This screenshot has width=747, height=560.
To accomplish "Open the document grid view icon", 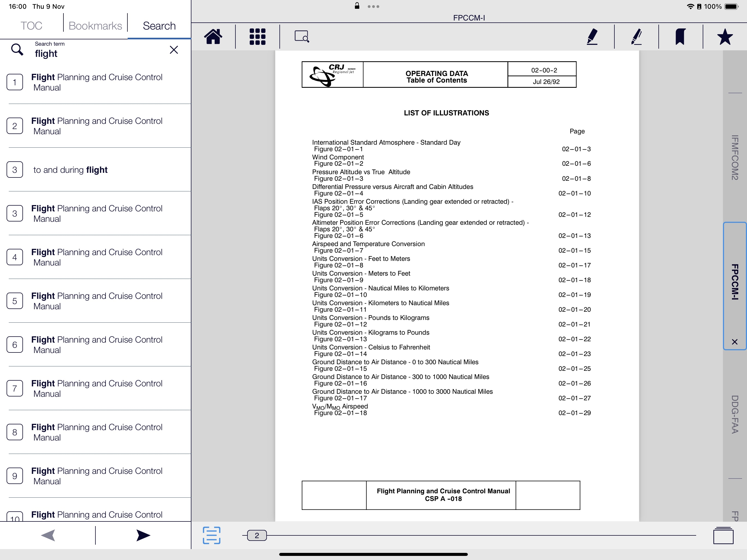I will tap(257, 36).
